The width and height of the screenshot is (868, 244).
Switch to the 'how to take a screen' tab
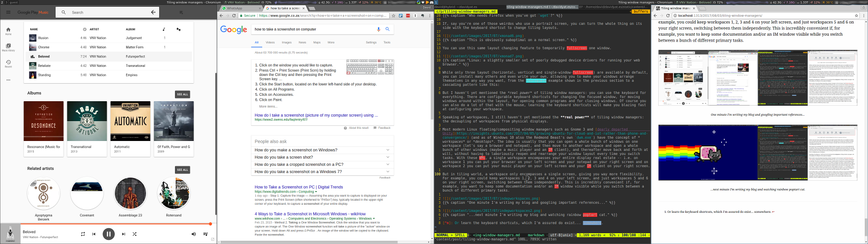point(285,8)
